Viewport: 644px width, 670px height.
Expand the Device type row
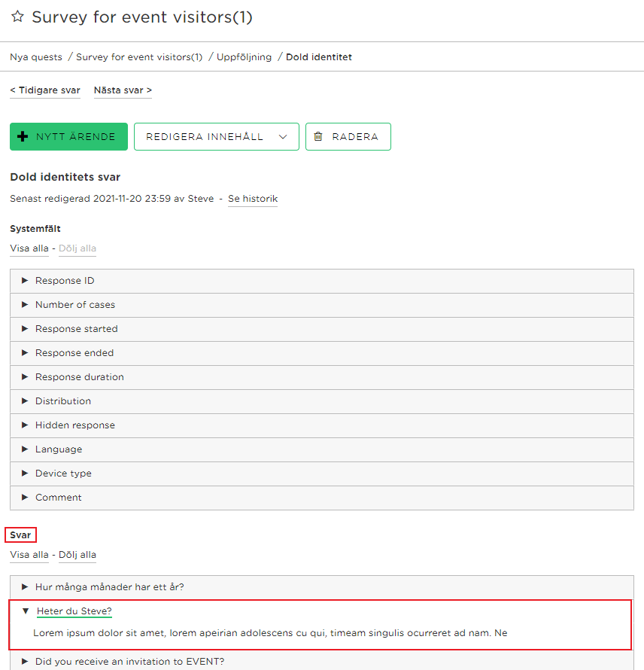tap(321, 474)
